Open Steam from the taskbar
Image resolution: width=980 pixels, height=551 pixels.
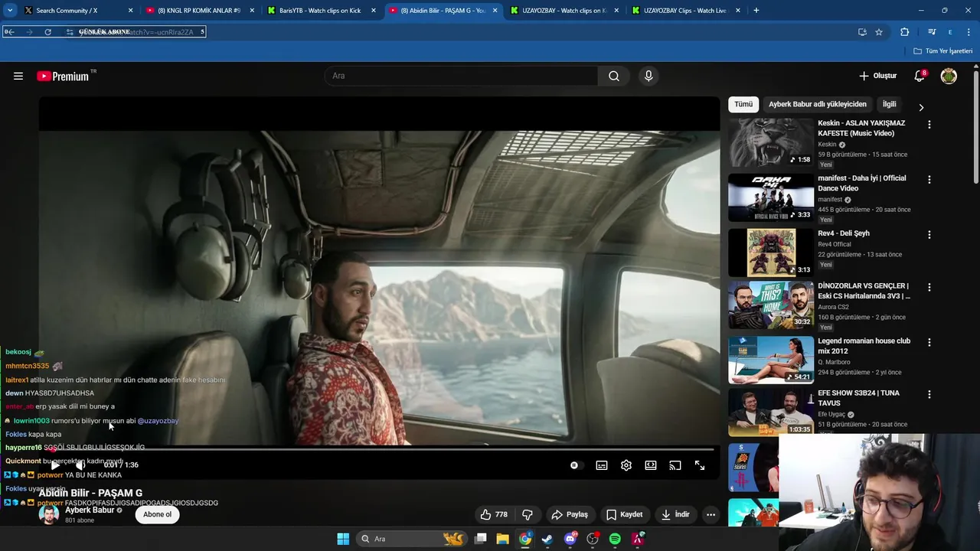tap(547, 539)
